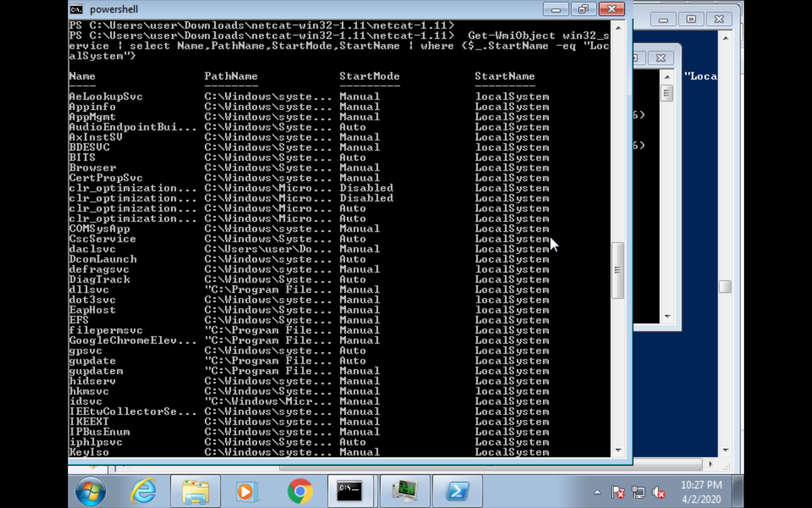
Task: Launch Internet Explorer from taskbar
Action: (143, 491)
